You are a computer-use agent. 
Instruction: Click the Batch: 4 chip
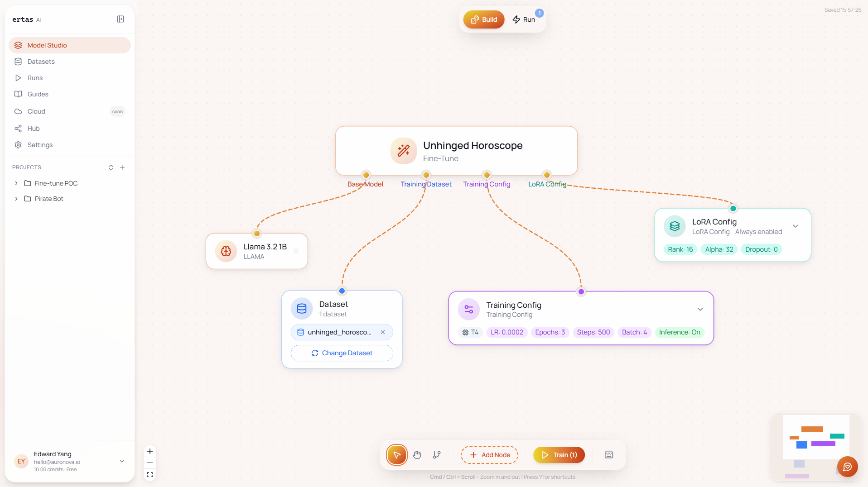(634, 332)
